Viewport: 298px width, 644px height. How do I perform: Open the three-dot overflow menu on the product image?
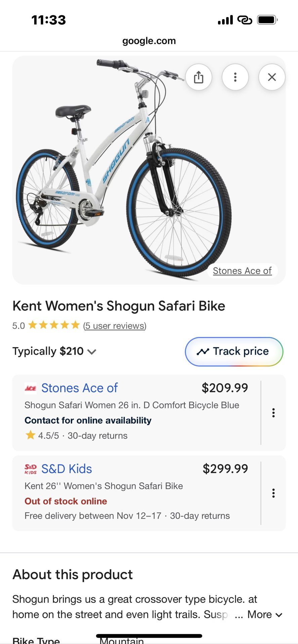point(235,77)
